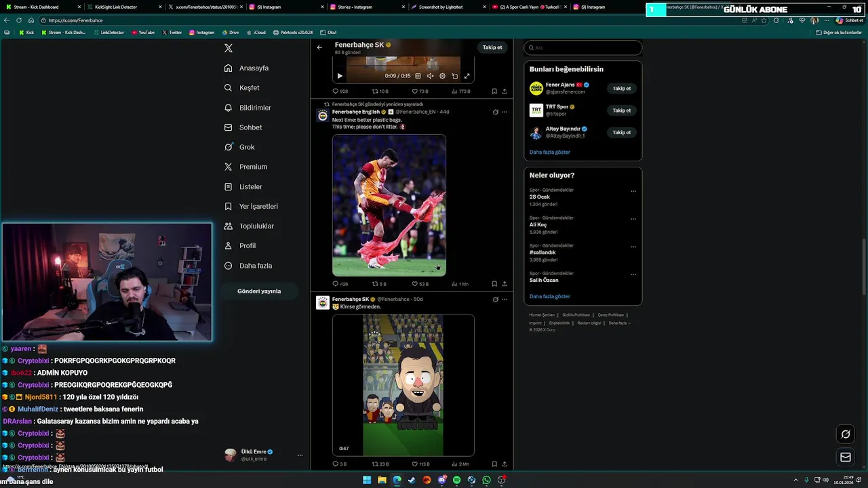The width and height of the screenshot is (868, 488).
Task: Click the Ara search field
Action: (x=583, y=47)
